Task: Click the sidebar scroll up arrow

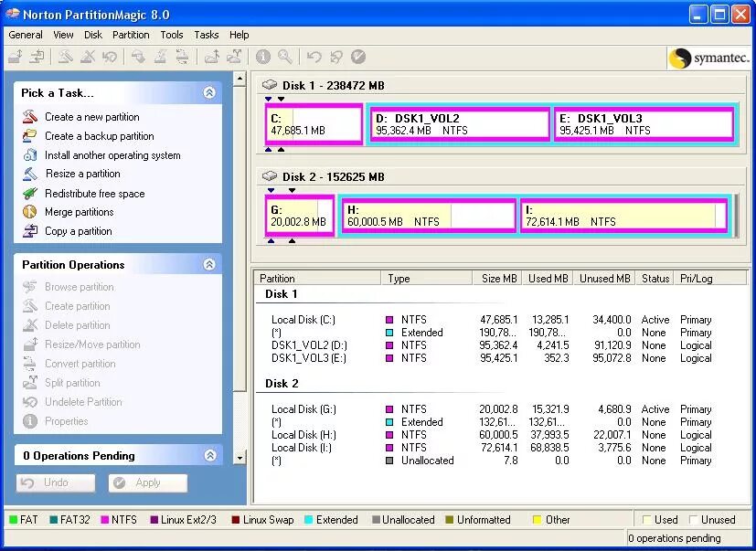Action: 240,79
